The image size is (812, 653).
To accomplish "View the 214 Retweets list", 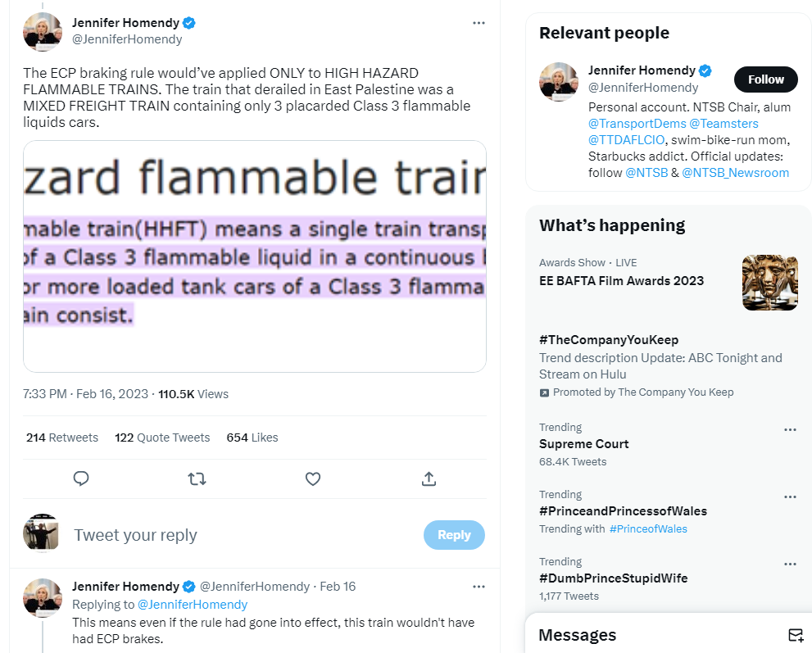I will pos(62,438).
